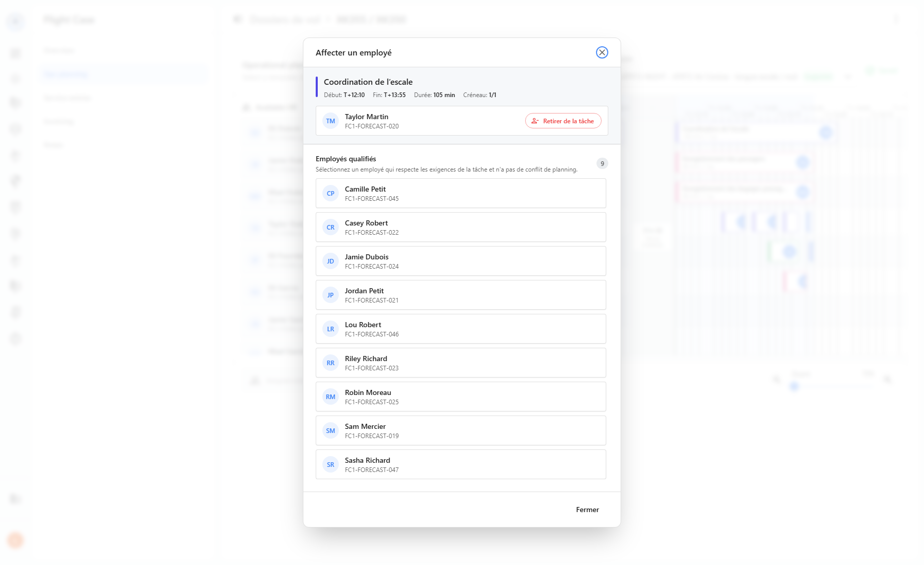This screenshot has width=924, height=565.
Task: Close the Affecter un employé dialog
Action: point(602,52)
